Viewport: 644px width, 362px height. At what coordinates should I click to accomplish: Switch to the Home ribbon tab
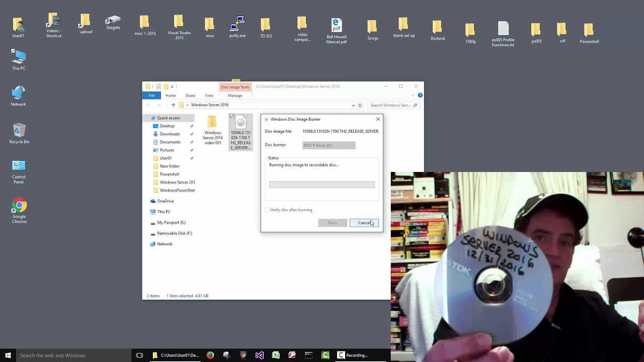[171, 96]
